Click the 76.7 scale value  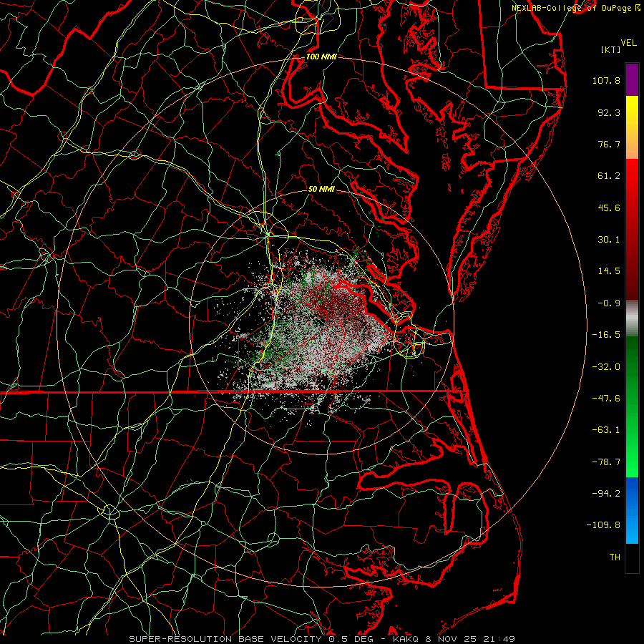point(609,144)
